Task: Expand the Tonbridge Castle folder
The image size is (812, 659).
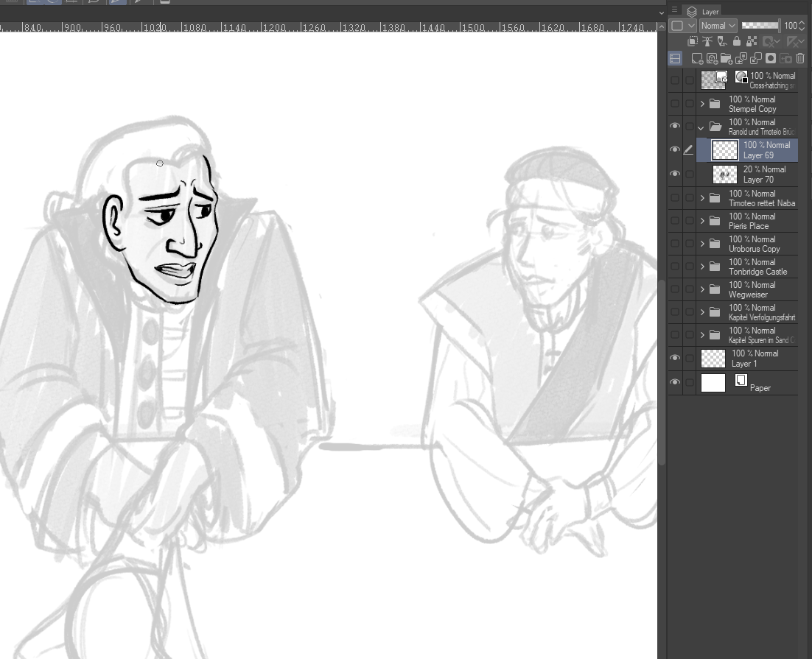Action: pos(702,267)
